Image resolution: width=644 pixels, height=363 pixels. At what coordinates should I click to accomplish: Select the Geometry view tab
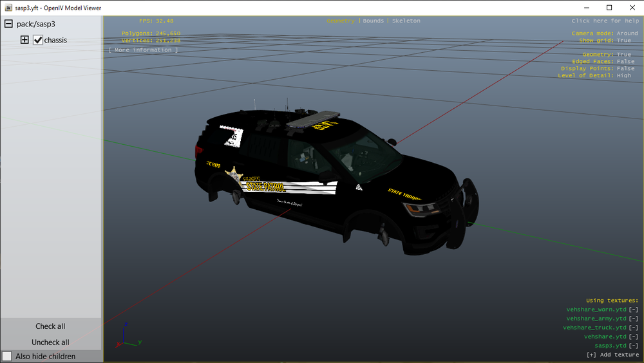tap(341, 21)
